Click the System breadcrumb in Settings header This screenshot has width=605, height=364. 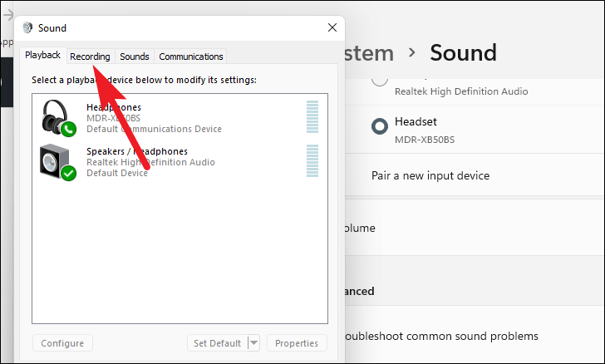(x=370, y=53)
